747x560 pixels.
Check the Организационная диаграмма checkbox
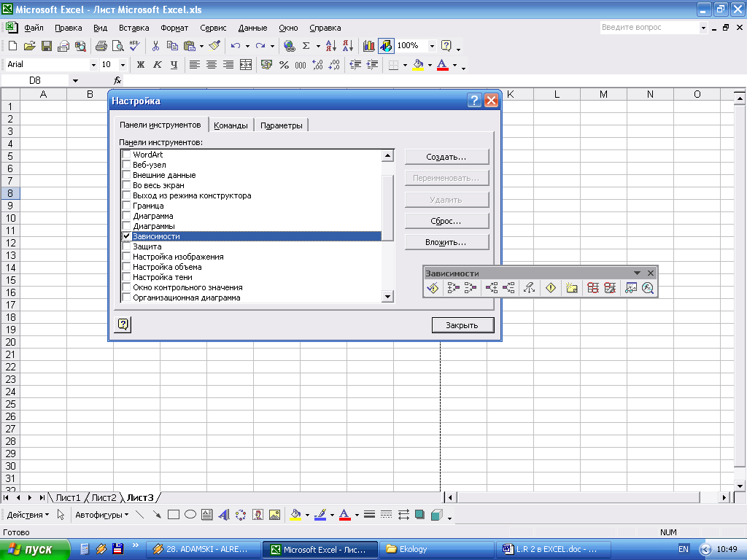click(126, 297)
